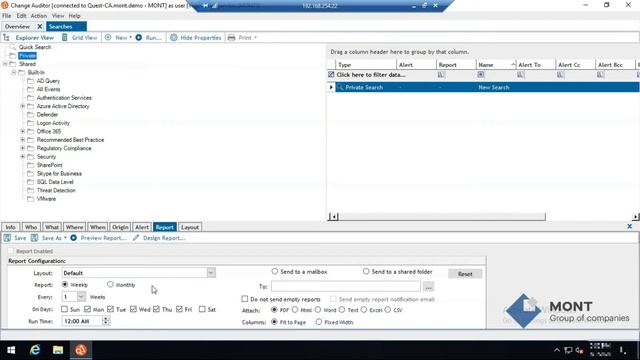Open the Layout properties tab
640x360 pixels.
pos(190,227)
